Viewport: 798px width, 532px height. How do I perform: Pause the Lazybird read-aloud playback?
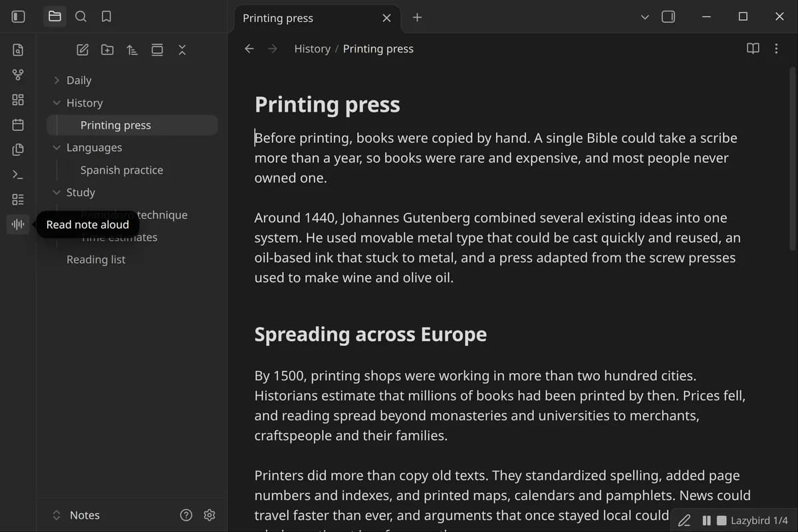pos(706,521)
